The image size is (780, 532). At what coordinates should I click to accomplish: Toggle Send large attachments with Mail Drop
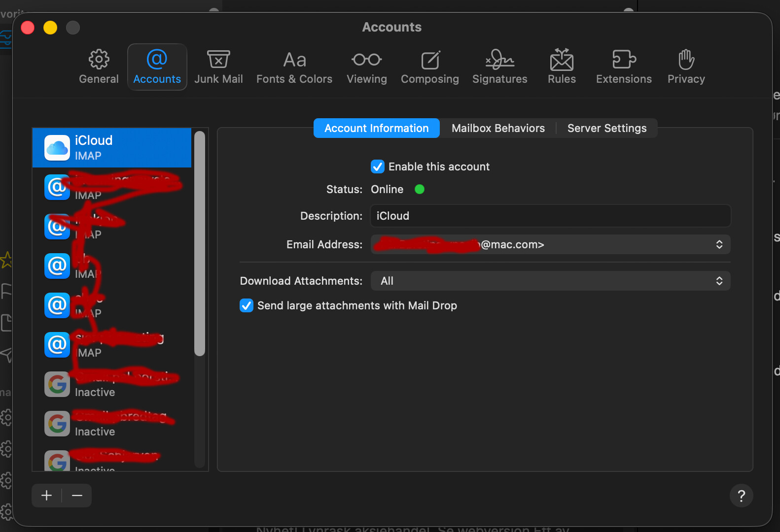247,305
